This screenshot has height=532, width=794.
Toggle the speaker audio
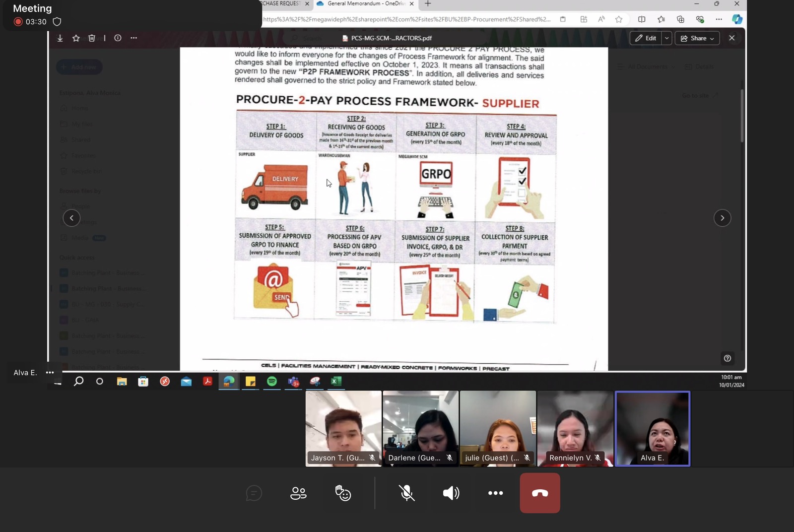[x=451, y=493]
